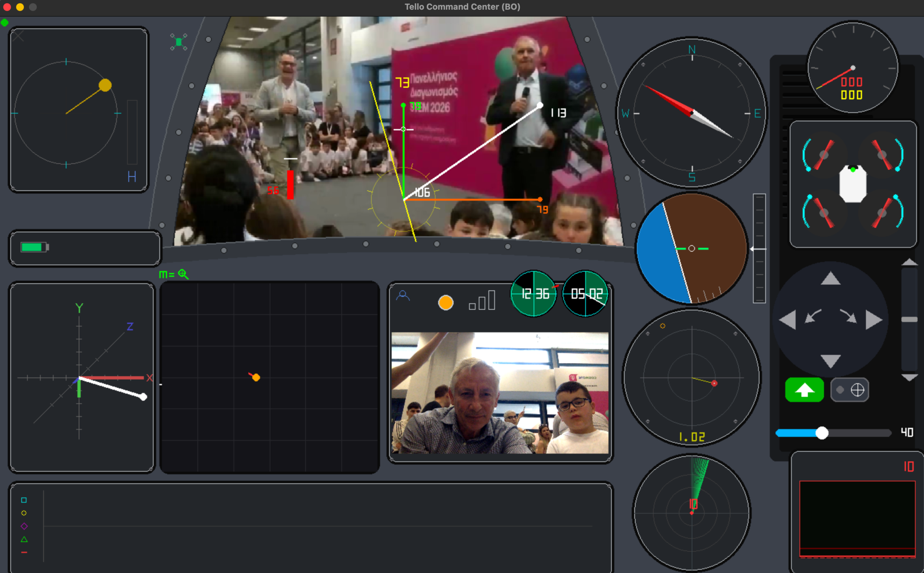The width and height of the screenshot is (924, 573).
Task: Click the X mark in the heading panel corner
Action: tap(18, 36)
